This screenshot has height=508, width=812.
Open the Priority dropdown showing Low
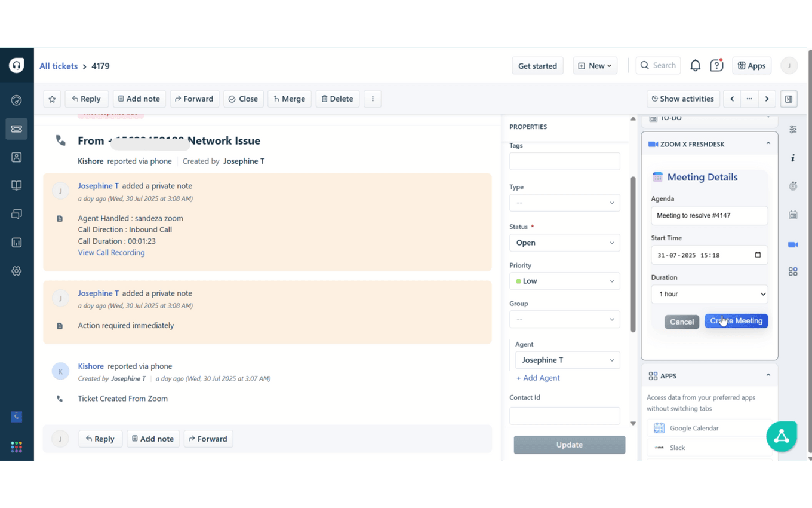(564, 281)
